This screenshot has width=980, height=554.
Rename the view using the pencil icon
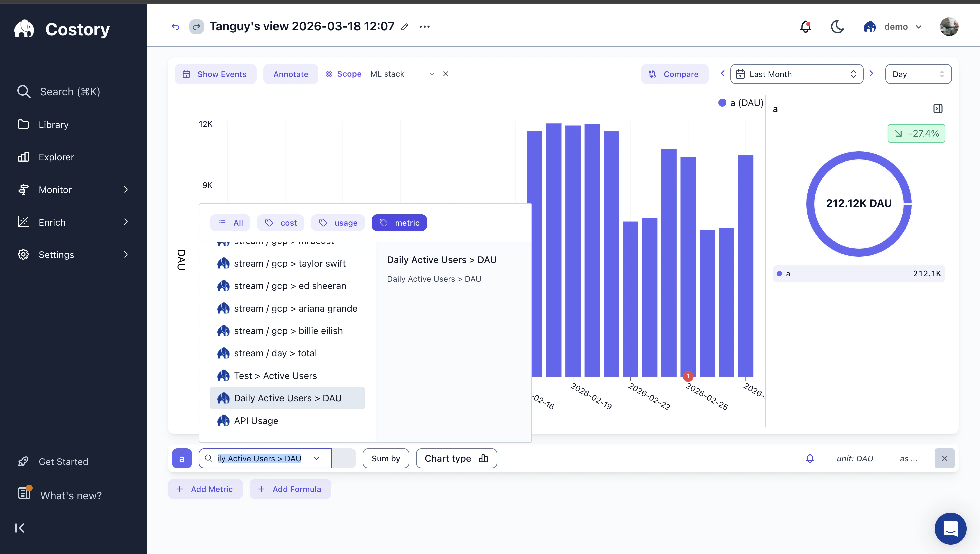click(x=404, y=27)
